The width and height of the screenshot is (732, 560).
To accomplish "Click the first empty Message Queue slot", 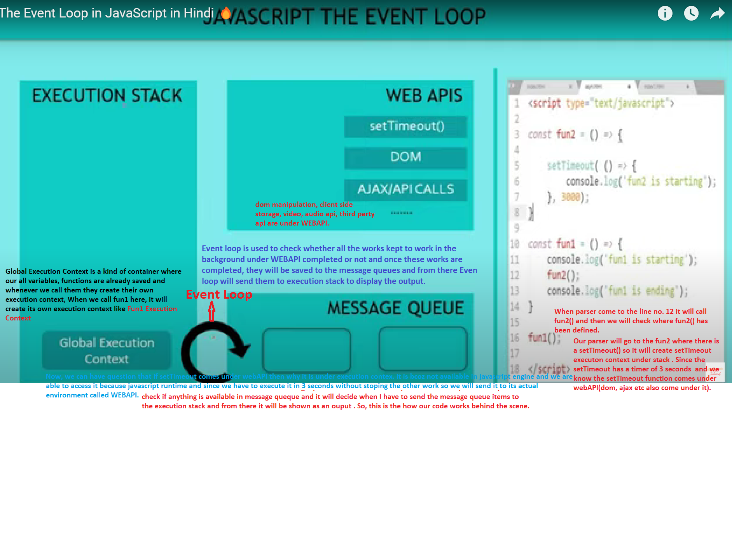I will coord(306,350).
